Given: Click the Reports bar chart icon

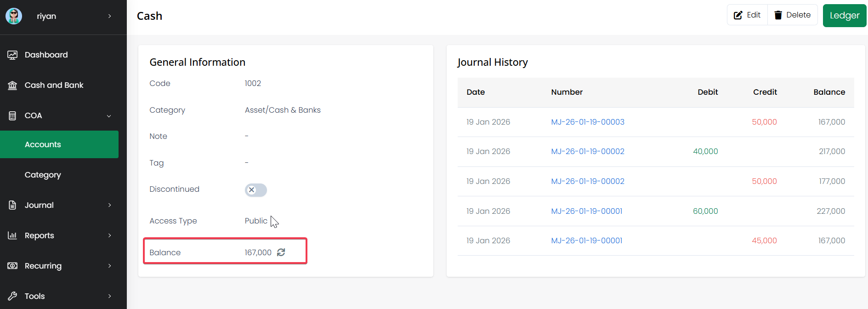Looking at the screenshot, I should pos(12,235).
